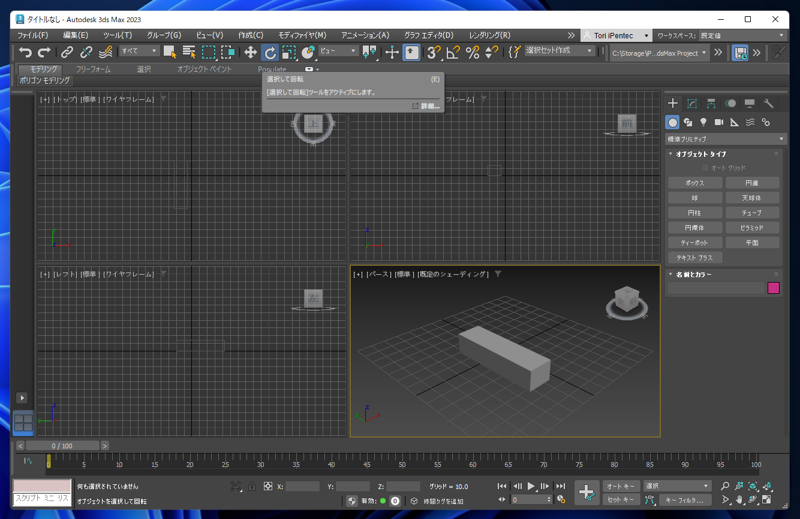Select the Cameras category icon

pos(719,122)
